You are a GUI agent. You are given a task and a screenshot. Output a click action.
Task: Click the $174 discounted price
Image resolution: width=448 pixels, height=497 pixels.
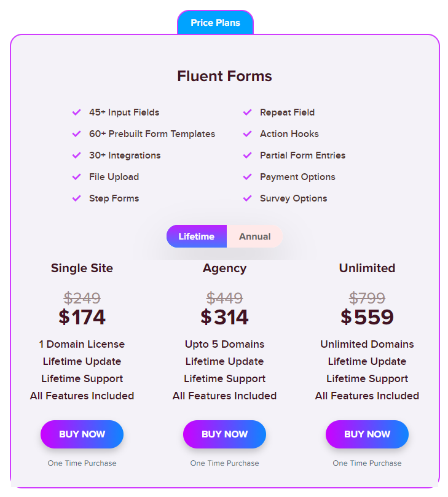[82, 318]
